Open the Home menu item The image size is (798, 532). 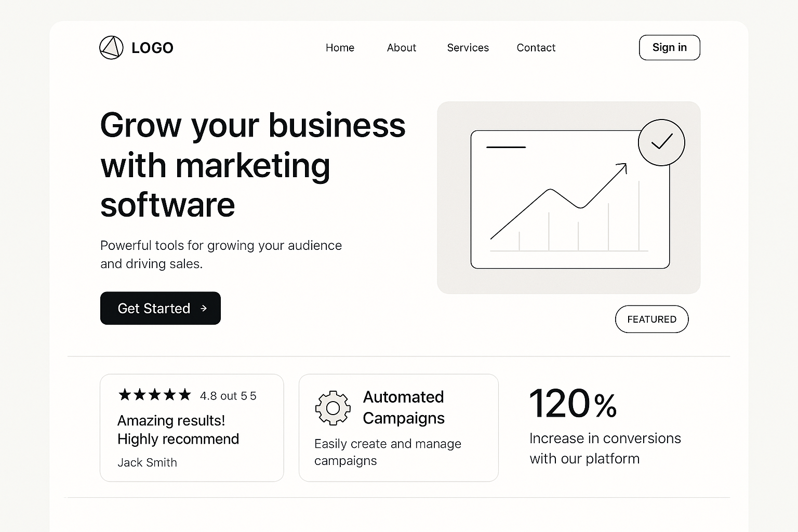pos(340,48)
